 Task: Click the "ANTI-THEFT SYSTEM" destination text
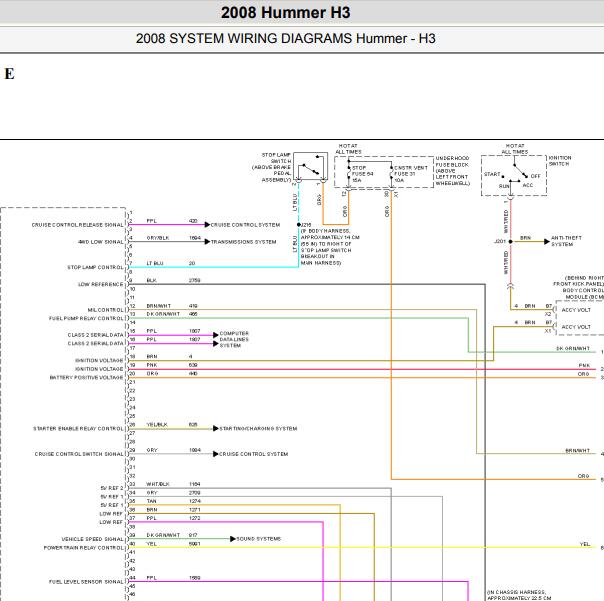tap(566, 241)
